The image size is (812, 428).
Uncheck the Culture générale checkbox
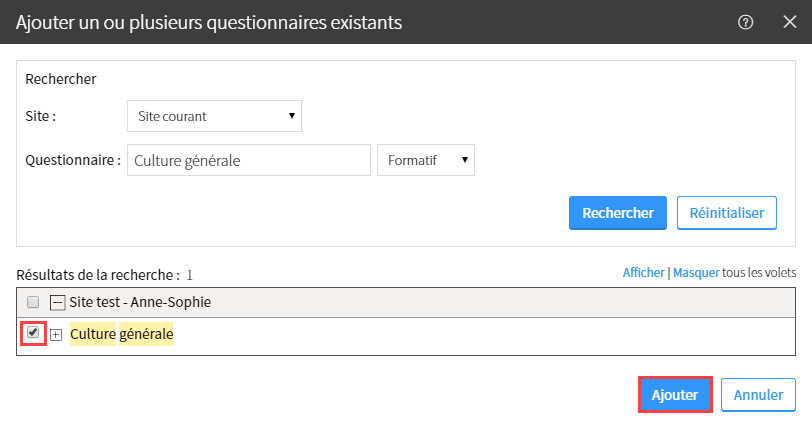pos(33,332)
